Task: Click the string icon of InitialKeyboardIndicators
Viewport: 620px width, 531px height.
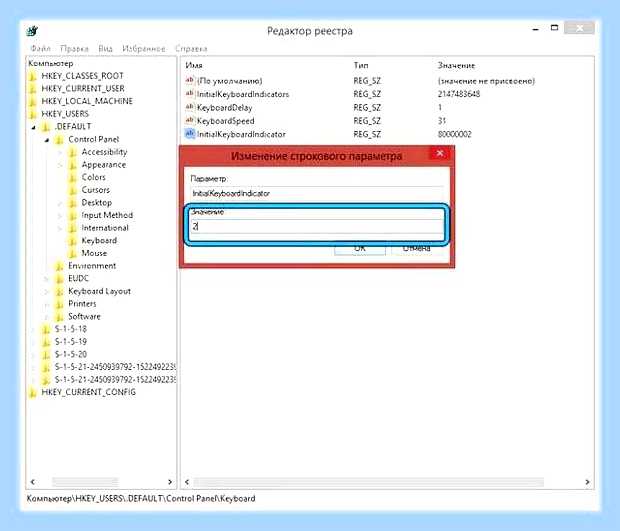Action: [190, 94]
